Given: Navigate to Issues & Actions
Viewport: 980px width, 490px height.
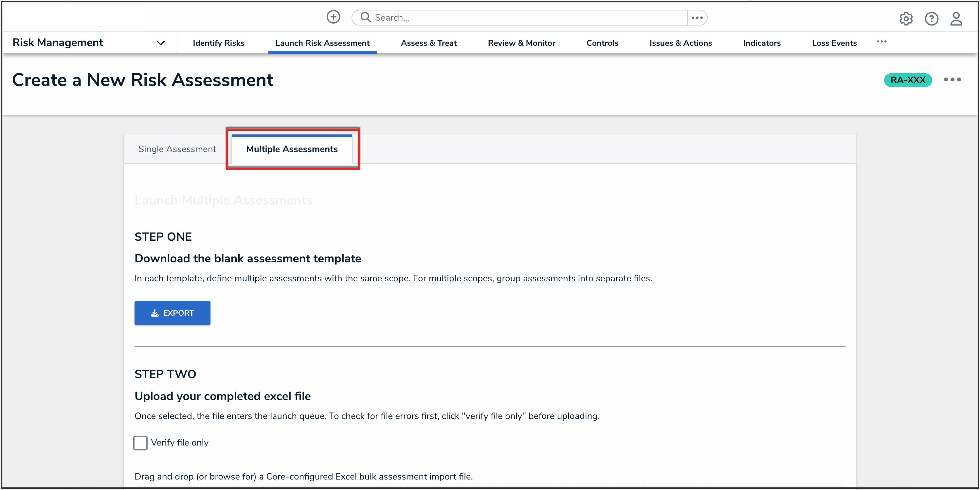Looking at the screenshot, I should pyautogui.click(x=681, y=43).
